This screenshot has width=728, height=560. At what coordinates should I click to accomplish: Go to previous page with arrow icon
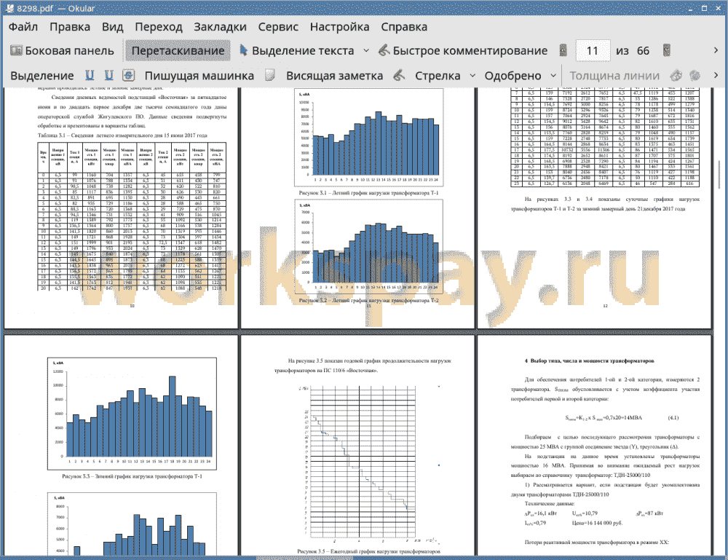click(x=563, y=50)
